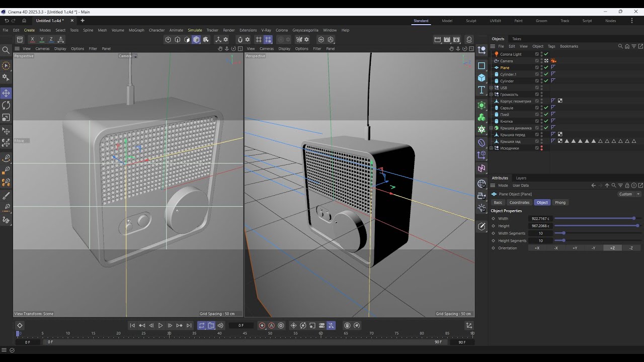Open the MoGraph menu
This screenshot has height=362, width=644.
136,30
